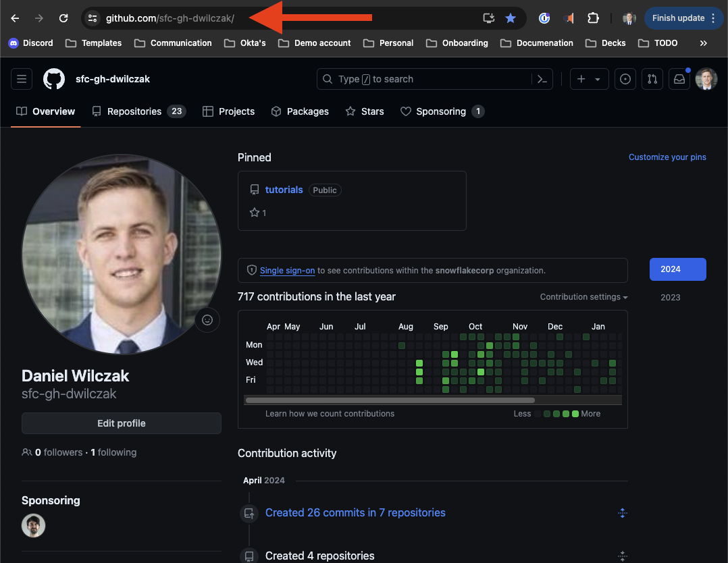The width and height of the screenshot is (728, 563).
Task: View the 1 following list
Action: click(113, 452)
